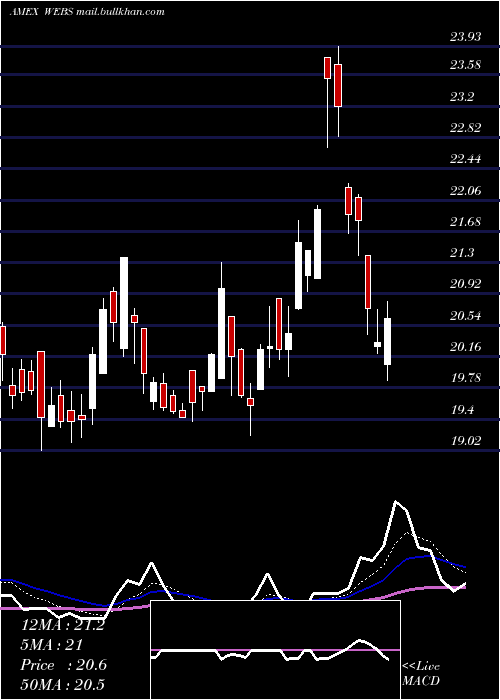Screen dimensions: 500x700
Task: Click the 22.44 price axis label
Action: tap(466, 159)
